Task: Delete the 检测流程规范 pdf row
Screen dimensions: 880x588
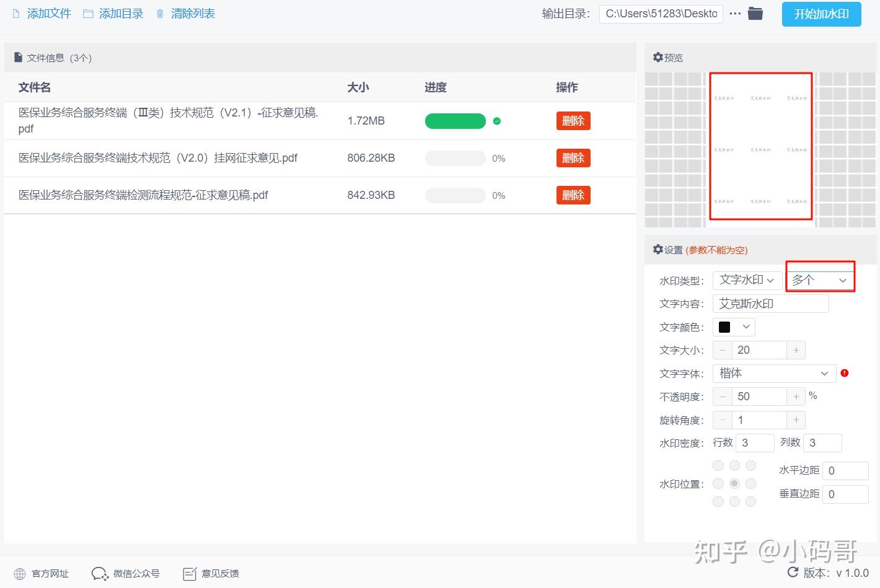Action: 573,195
